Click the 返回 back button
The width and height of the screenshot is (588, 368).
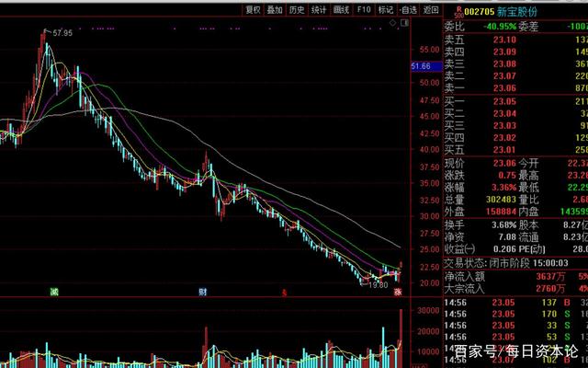tap(431, 10)
